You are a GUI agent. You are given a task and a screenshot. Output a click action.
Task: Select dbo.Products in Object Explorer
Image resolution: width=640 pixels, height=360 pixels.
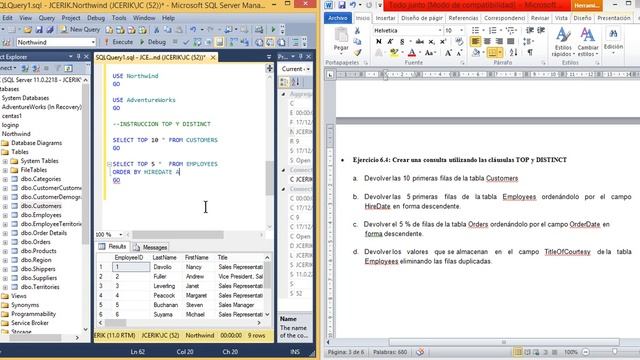38,251
